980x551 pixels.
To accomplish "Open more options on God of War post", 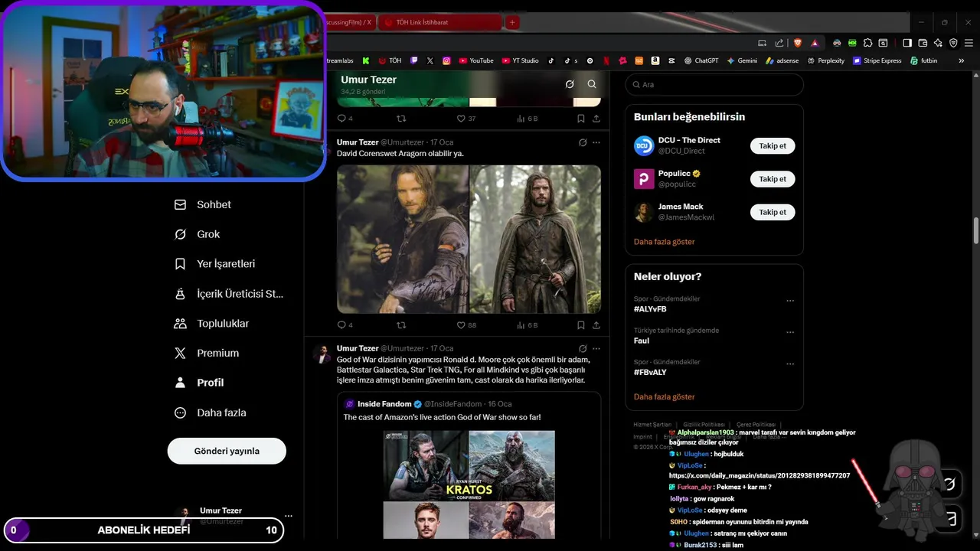I will pos(596,348).
